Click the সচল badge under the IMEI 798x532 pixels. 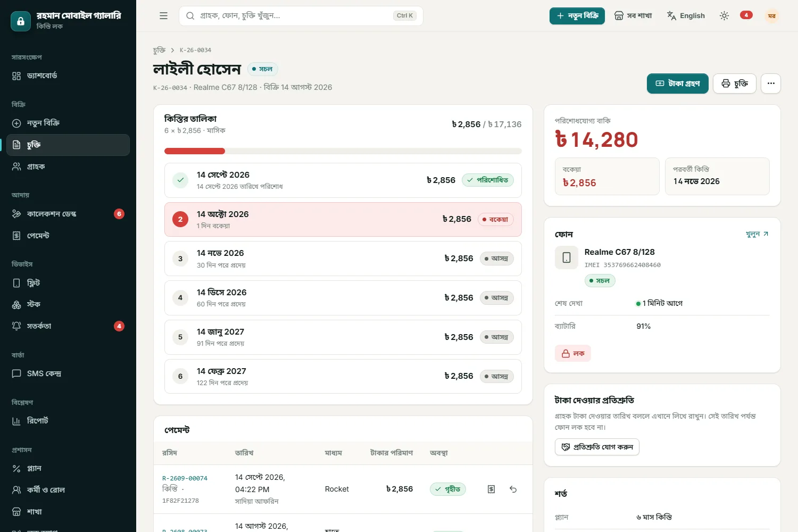pyautogui.click(x=600, y=280)
